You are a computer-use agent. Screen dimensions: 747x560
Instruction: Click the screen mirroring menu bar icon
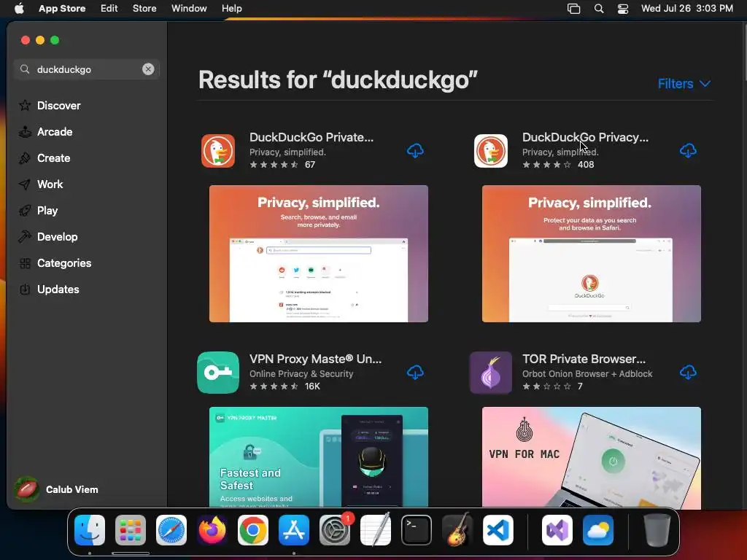[x=573, y=9]
